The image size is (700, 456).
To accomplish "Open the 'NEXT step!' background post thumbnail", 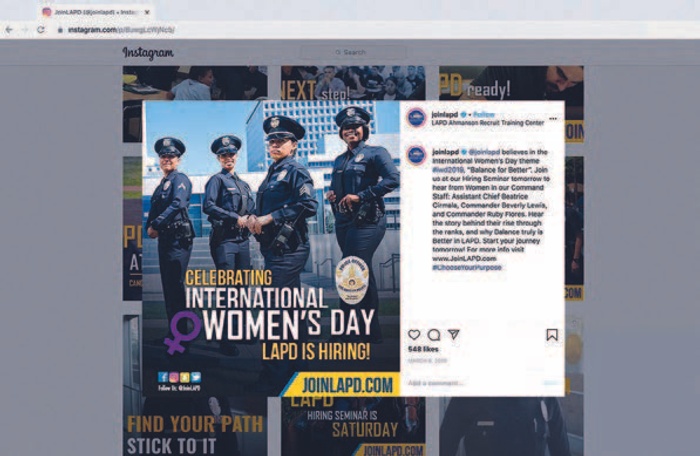I will click(x=353, y=83).
